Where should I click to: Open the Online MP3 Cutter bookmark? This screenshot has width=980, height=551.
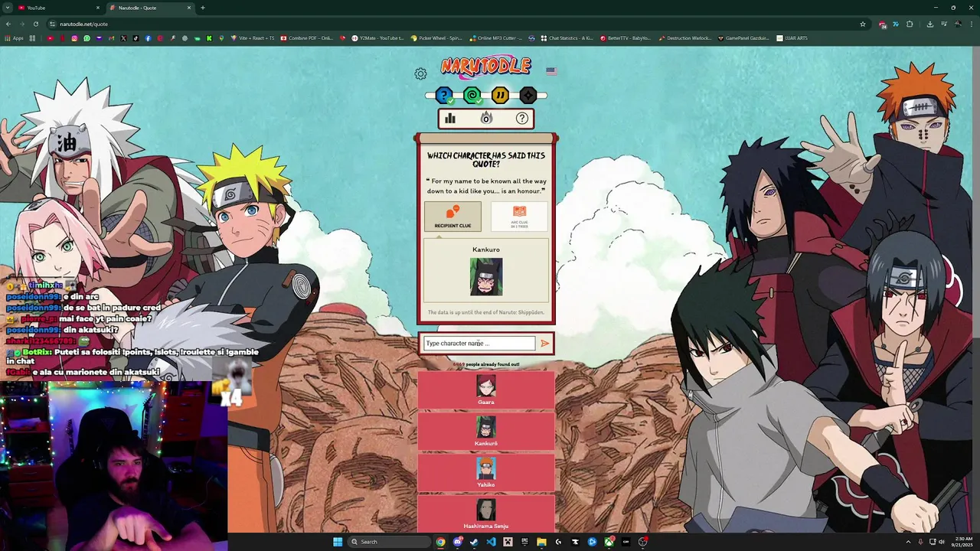(x=495, y=37)
